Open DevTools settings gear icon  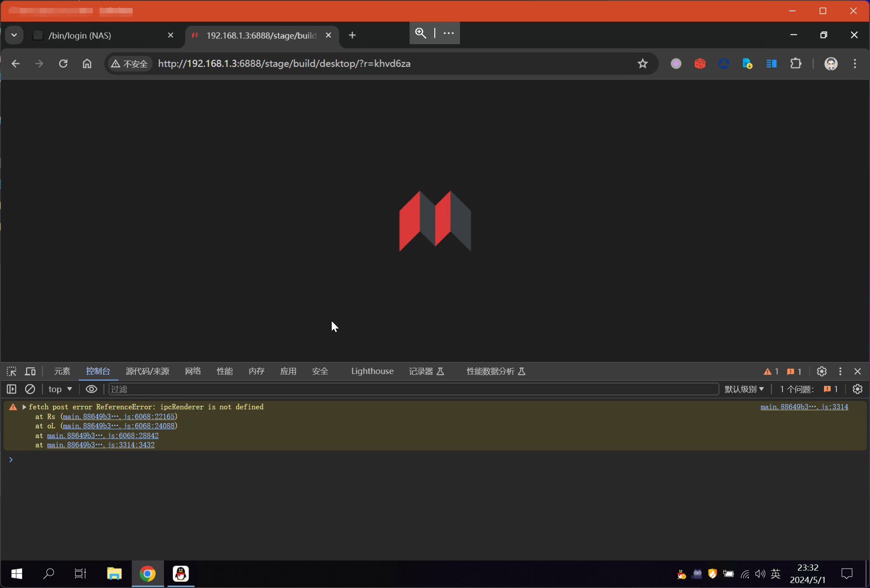(x=821, y=371)
